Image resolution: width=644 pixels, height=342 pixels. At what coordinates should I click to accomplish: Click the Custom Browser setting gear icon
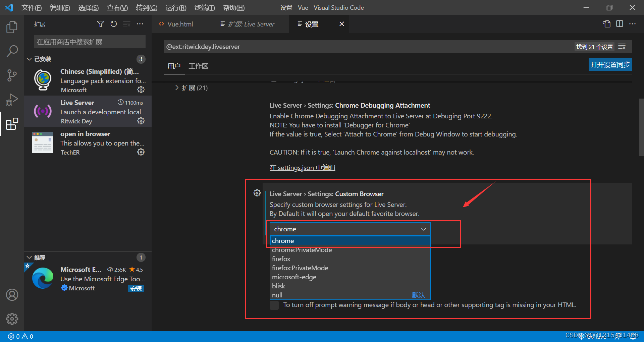(x=257, y=193)
